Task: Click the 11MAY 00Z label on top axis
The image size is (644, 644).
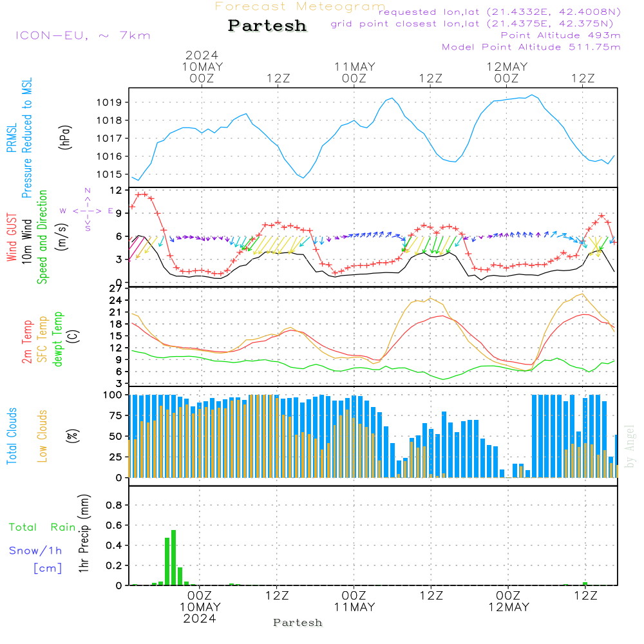Action: (x=354, y=72)
